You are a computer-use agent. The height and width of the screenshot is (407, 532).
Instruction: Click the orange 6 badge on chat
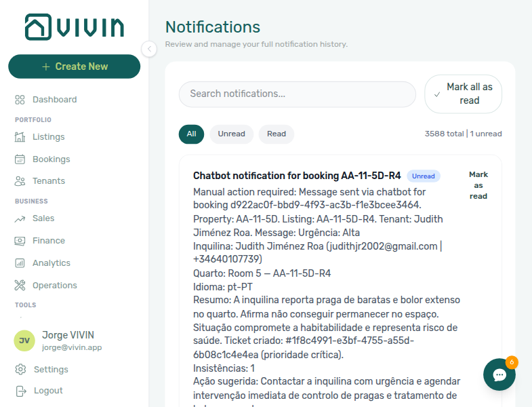point(512,362)
